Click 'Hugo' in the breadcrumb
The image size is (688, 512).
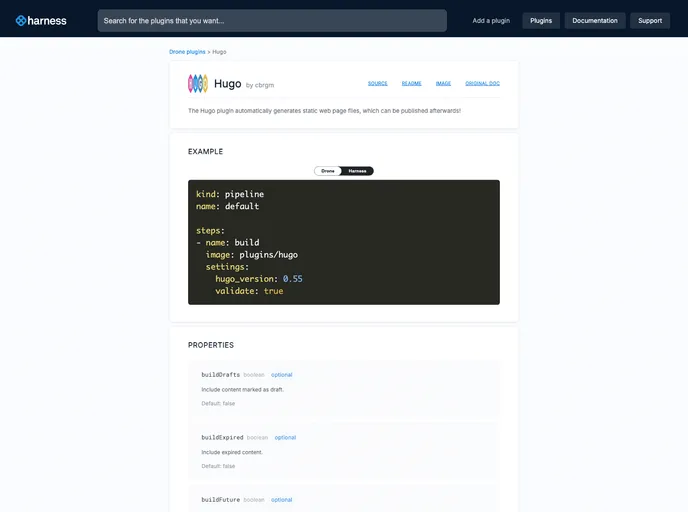(219, 52)
